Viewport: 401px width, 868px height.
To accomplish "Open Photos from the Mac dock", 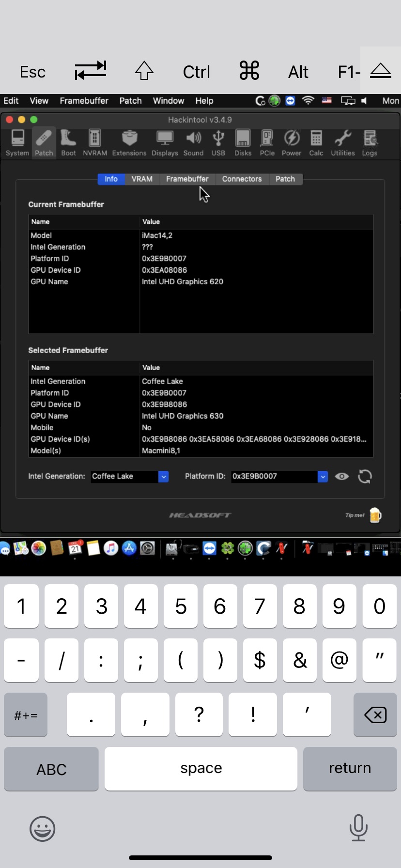I will 38,548.
